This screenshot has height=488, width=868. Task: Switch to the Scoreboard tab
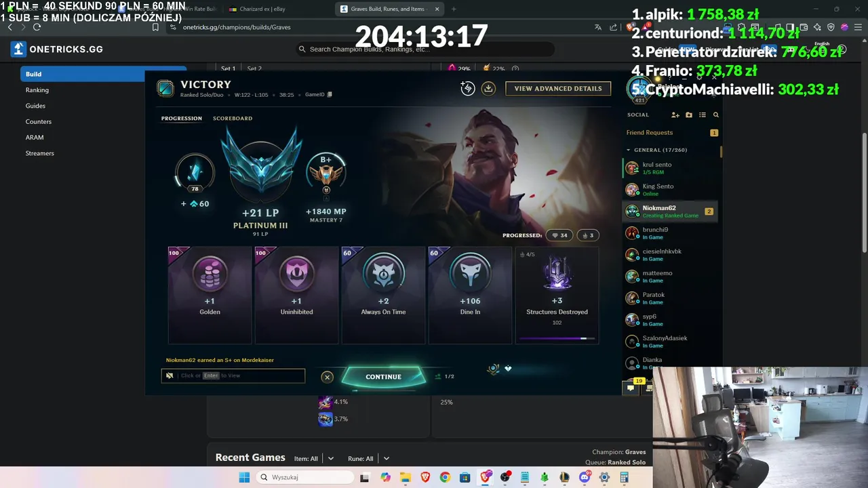pyautogui.click(x=233, y=119)
